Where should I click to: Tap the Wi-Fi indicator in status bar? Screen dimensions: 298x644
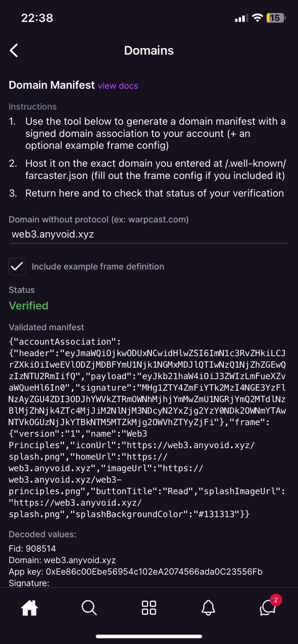click(x=257, y=17)
